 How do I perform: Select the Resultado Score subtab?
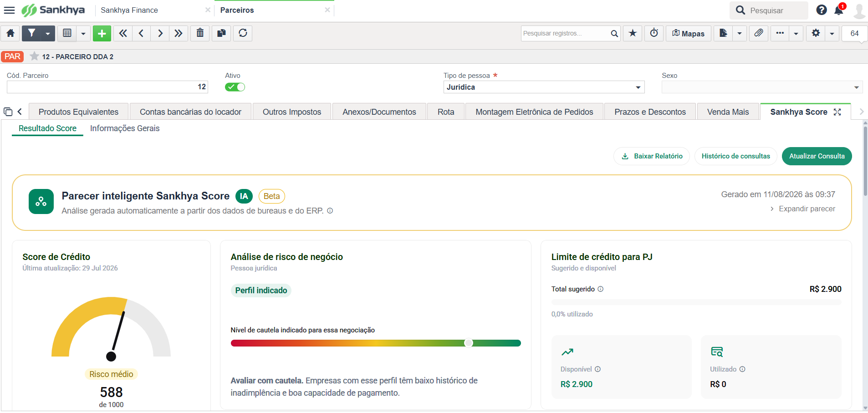47,128
